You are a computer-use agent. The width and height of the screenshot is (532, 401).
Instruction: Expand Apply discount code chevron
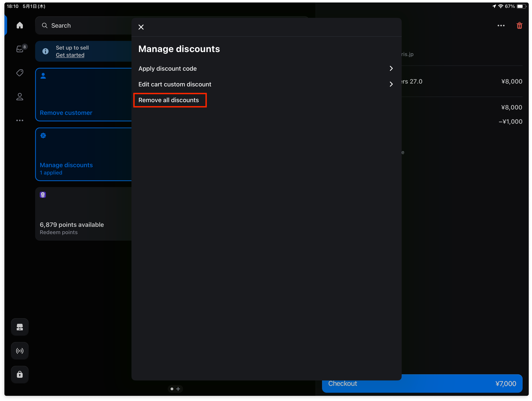[391, 69]
